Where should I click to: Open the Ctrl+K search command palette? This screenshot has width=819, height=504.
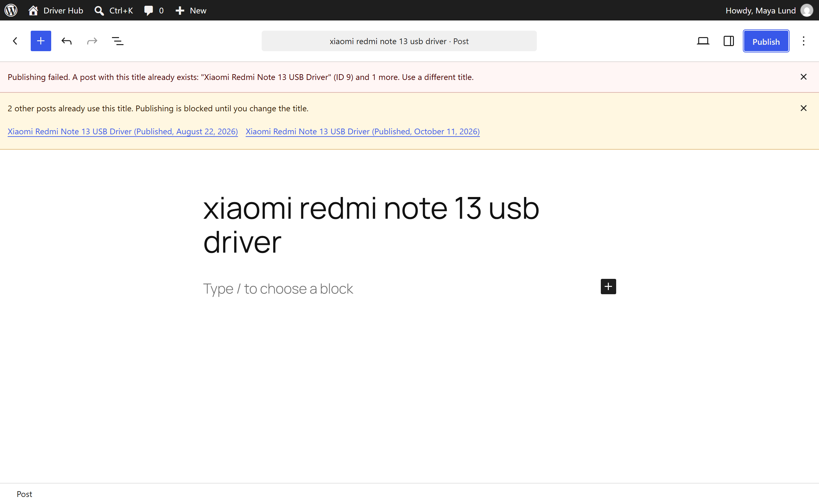click(x=113, y=10)
